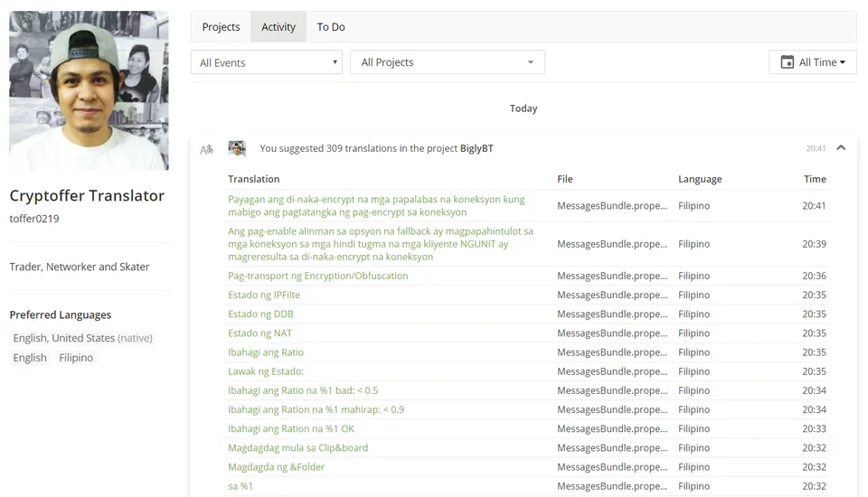Click the Filipino preferred language tag

click(x=76, y=358)
